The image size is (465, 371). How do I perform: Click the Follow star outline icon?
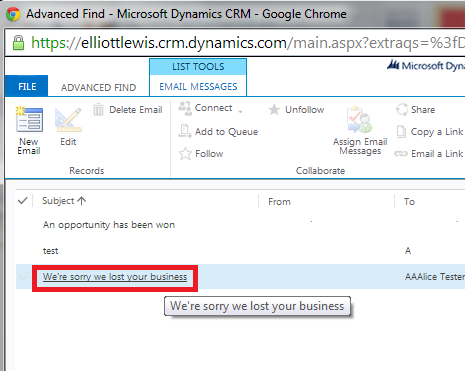point(185,154)
